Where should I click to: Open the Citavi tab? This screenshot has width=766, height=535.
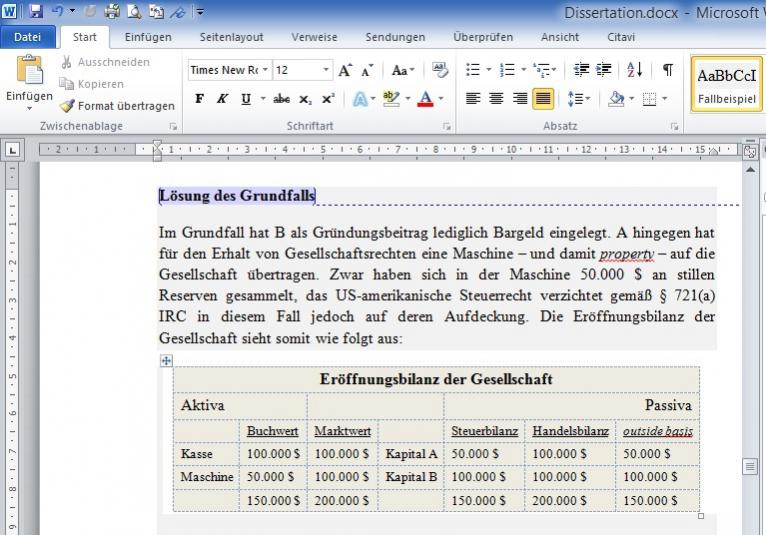(621, 37)
